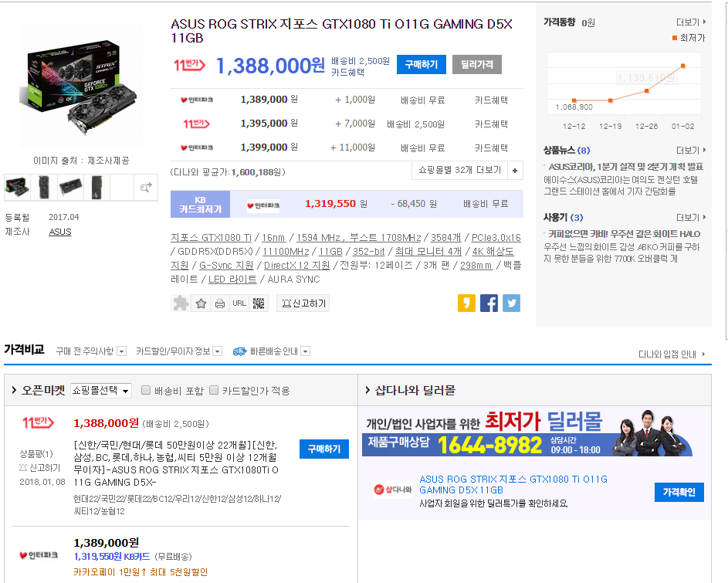Click 11번가 logo in 1,395,000 row
Viewport: 728px width, 583px height.
coord(196,124)
